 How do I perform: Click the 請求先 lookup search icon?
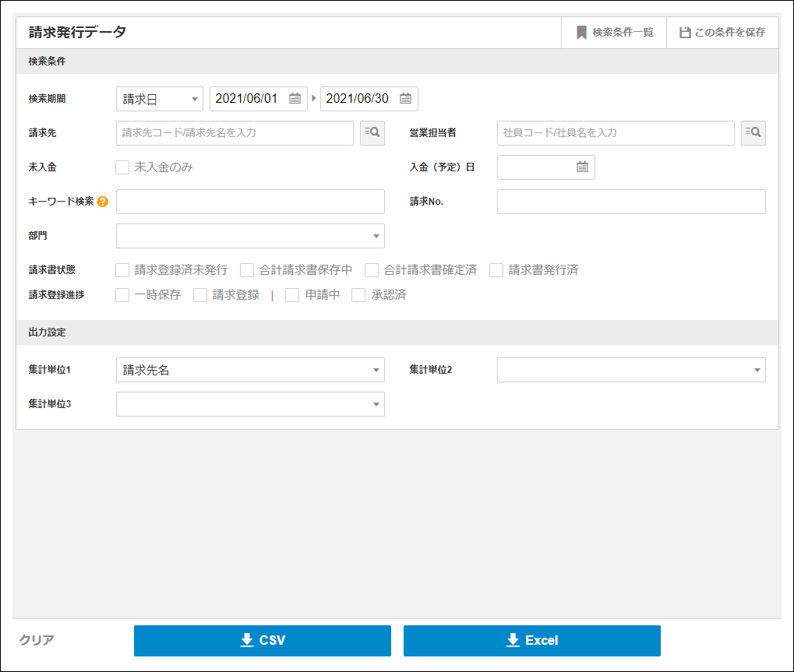(x=372, y=133)
